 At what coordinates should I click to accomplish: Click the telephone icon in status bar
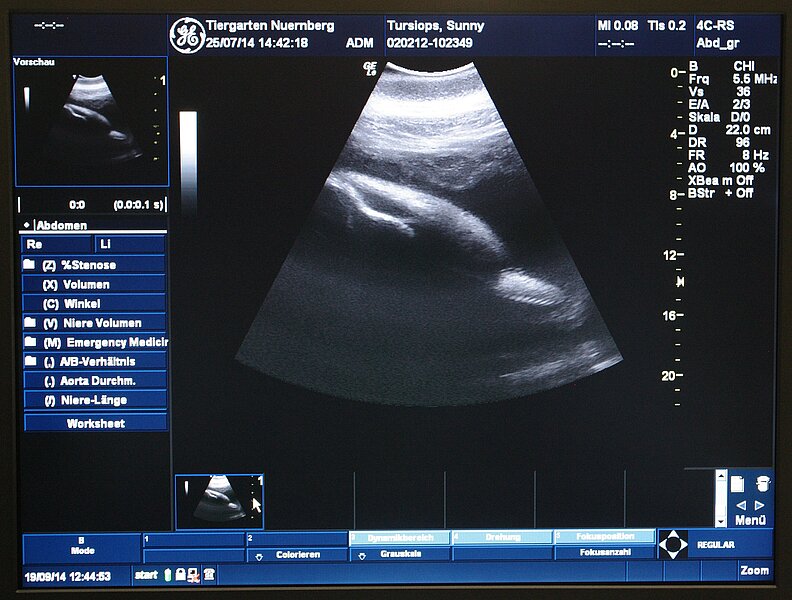pyautogui.click(x=209, y=575)
